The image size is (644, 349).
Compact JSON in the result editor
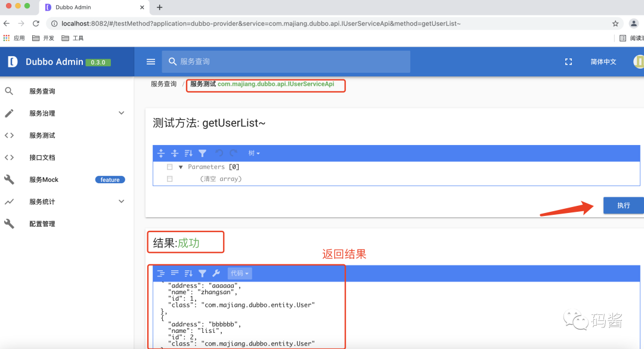pyautogui.click(x=175, y=273)
